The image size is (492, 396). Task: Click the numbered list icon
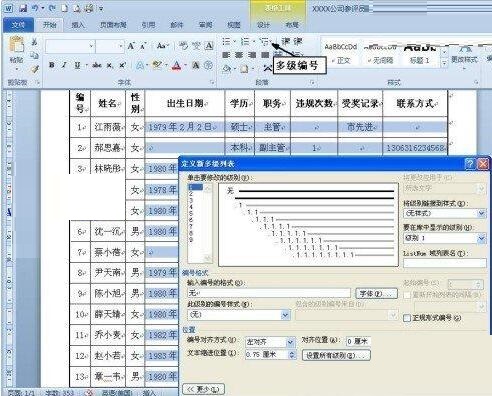pos(245,42)
